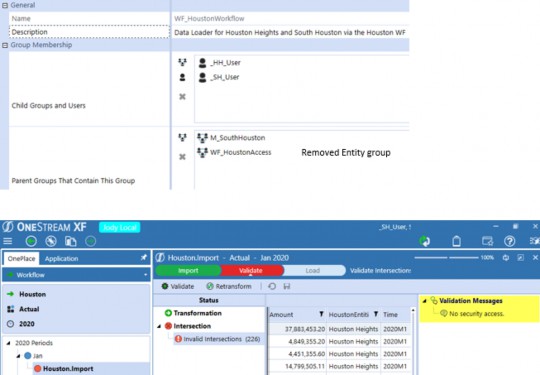Collapse the General section
Image resolution: width=540 pixels, height=375 pixels.
(x=5, y=6)
